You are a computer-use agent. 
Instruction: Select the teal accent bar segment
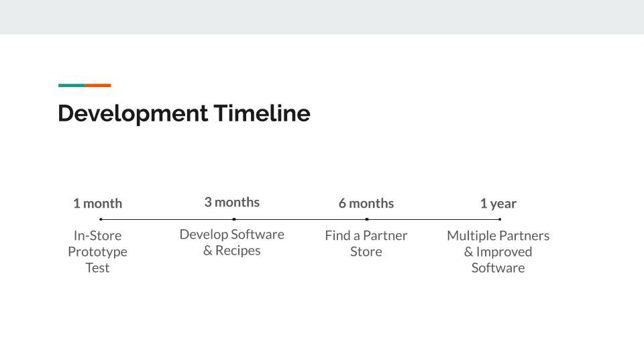click(x=72, y=85)
